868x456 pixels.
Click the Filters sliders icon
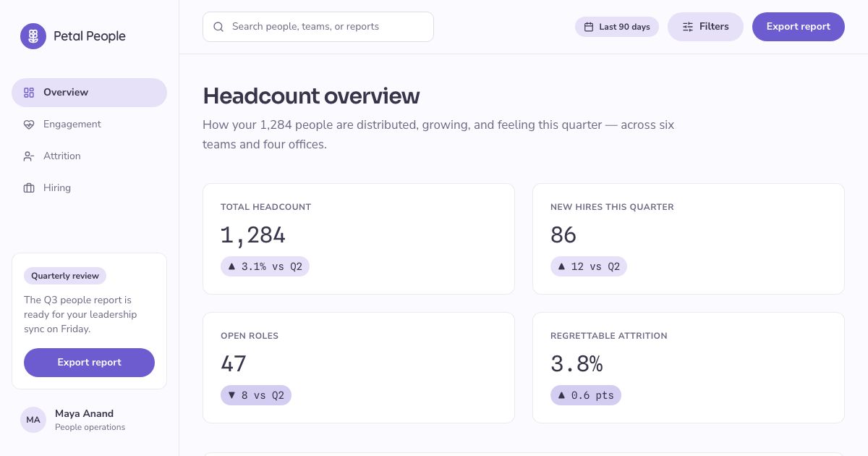(x=688, y=27)
